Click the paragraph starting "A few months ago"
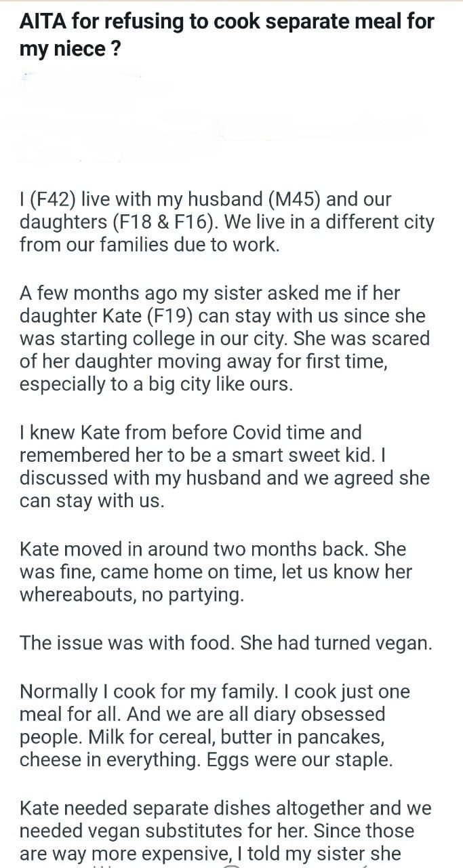This screenshot has width=463, height=868. (x=224, y=338)
